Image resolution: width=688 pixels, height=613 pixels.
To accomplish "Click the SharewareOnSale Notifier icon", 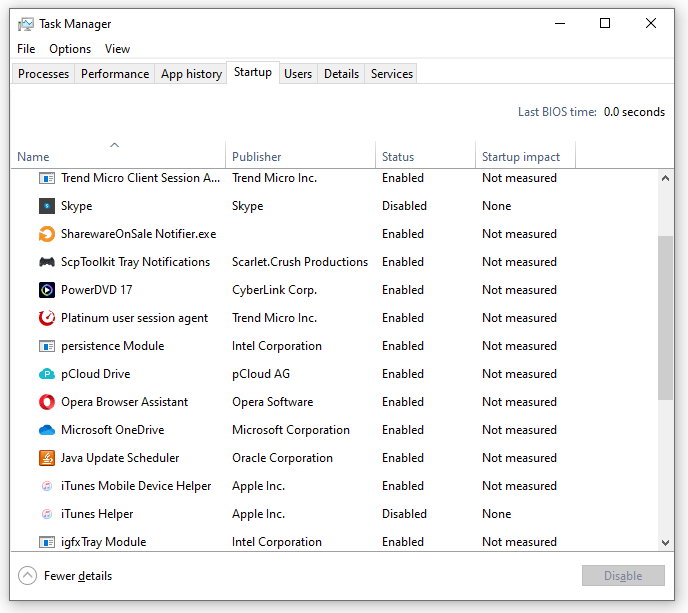I will (x=46, y=234).
